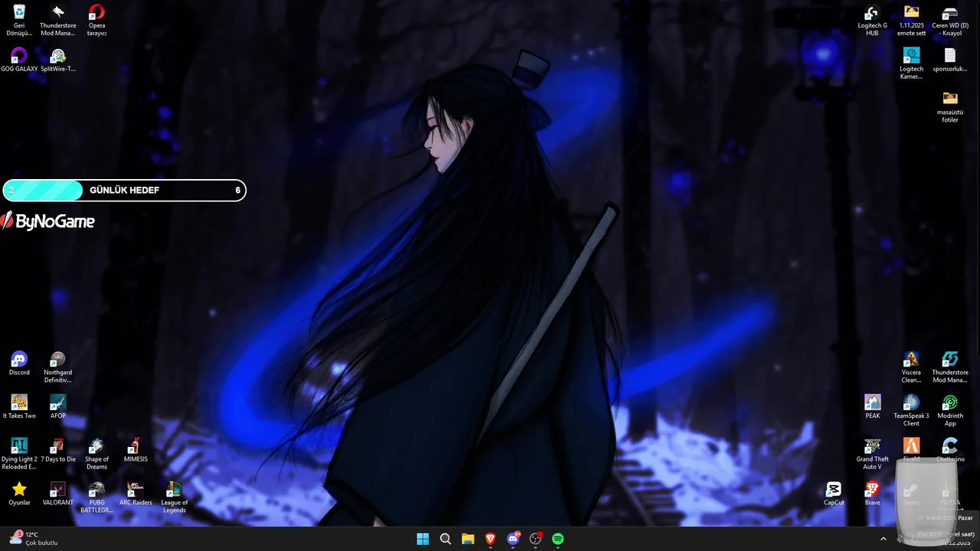Launch the Viscera Clean... shortcut
This screenshot has height=551, width=980.
(x=911, y=367)
